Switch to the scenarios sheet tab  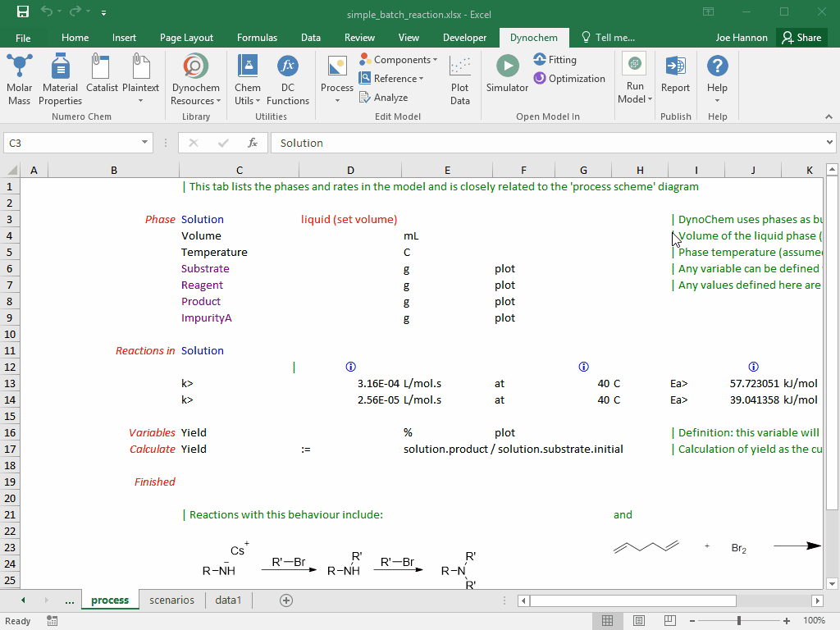[171, 600]
